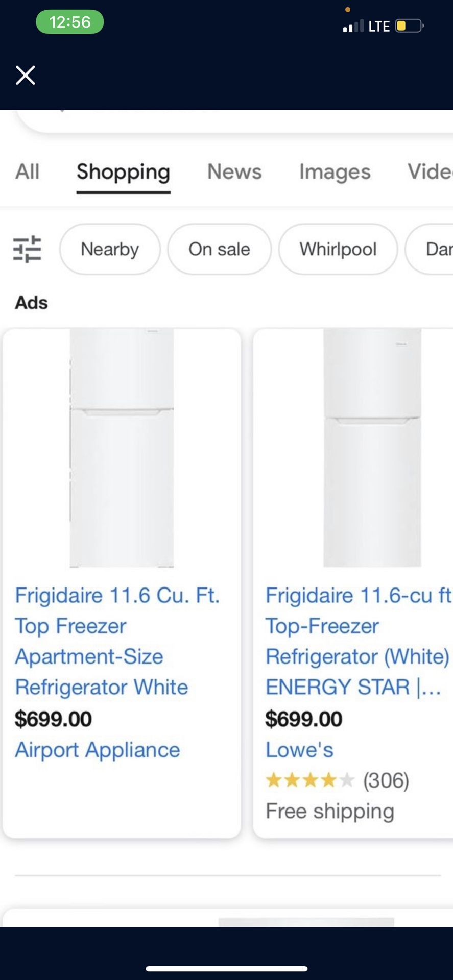The image size is (453, 980).
Task: Tap the battery status icon
Action: coord(409,26)
